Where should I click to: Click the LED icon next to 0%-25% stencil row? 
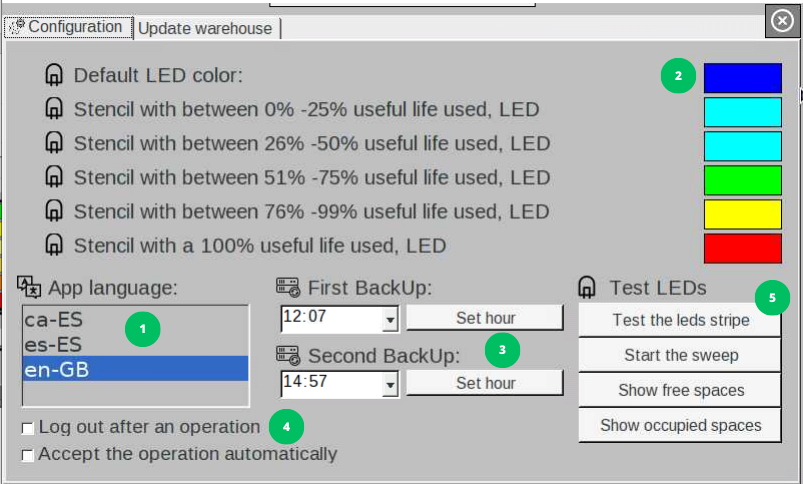[x=55, y=109]
